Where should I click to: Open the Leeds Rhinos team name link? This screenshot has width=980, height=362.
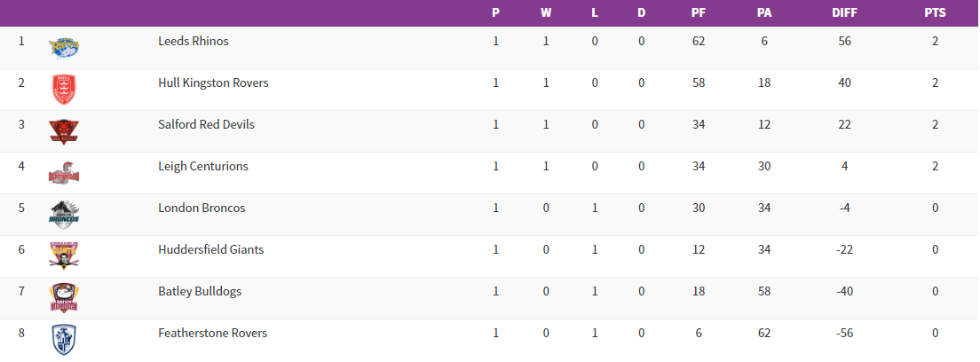tap(194, 41)
